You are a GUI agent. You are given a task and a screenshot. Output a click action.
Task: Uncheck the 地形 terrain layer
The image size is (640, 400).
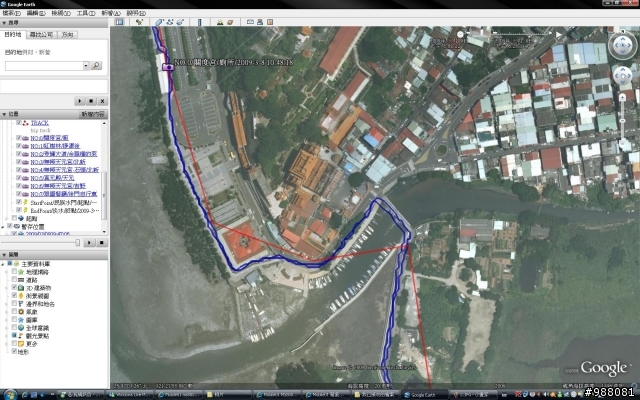click(x=15, y=351)
